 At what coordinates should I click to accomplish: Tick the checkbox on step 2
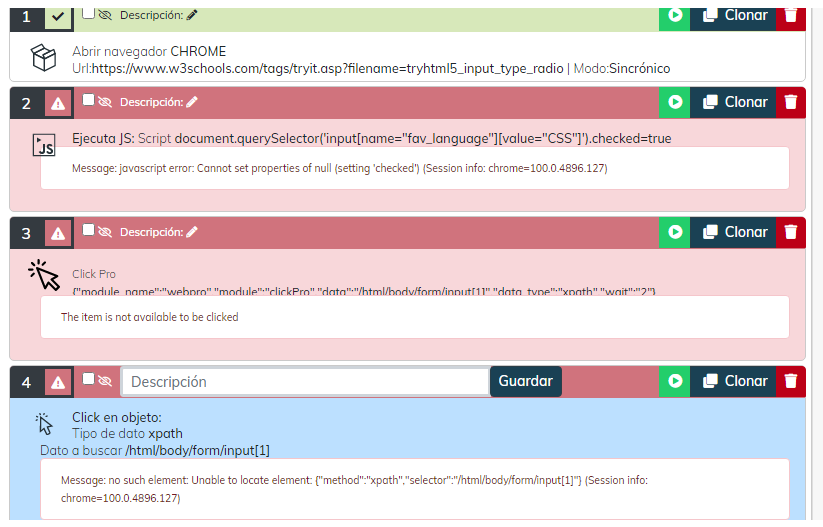pos(88,100)
